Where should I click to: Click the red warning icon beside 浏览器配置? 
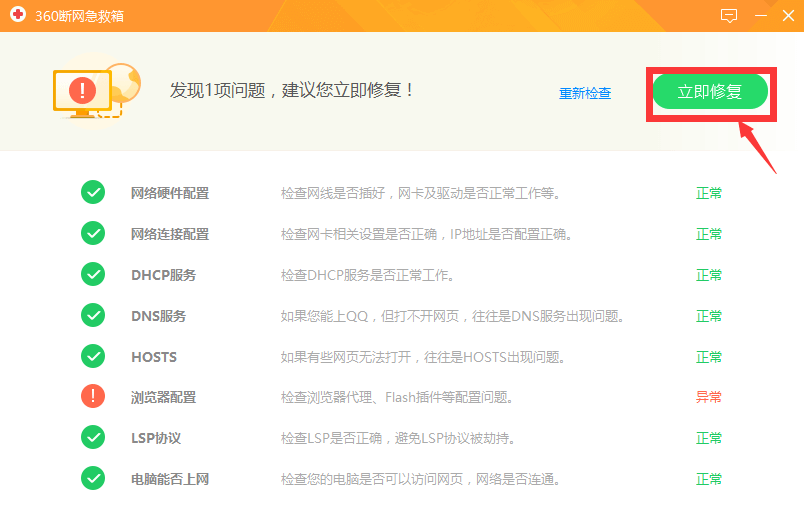point(93,396)
